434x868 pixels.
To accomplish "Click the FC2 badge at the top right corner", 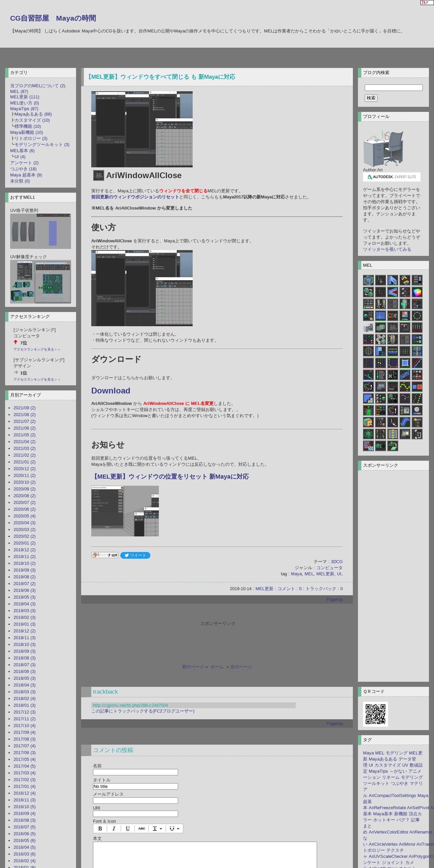I will click(x=427, y=2).
